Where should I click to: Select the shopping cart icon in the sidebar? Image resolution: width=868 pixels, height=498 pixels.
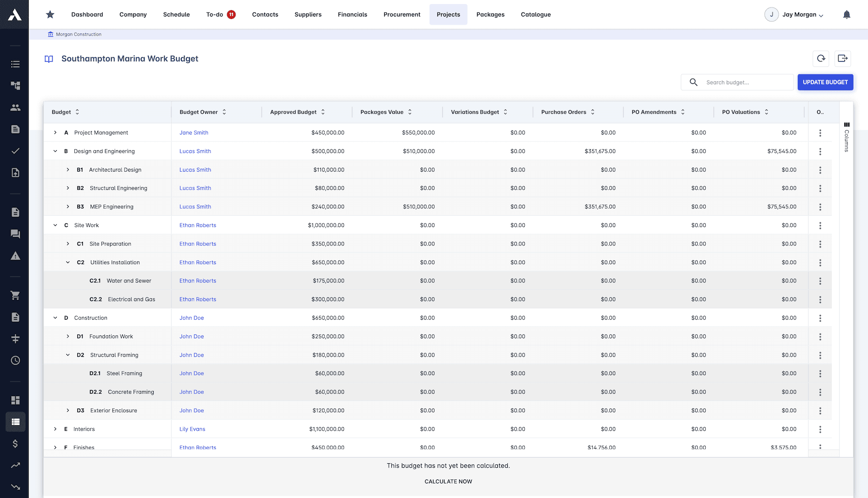tap(15, 295)
